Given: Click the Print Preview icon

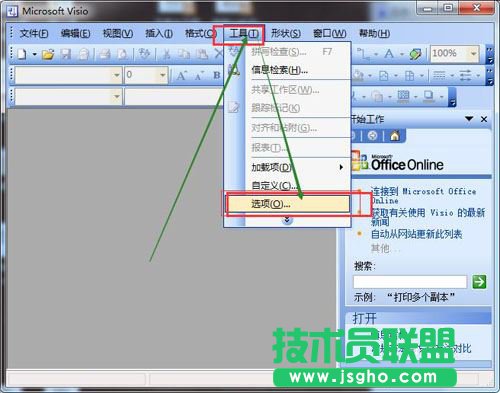Looking at the screenshot, I should click(x=123, y=54).
